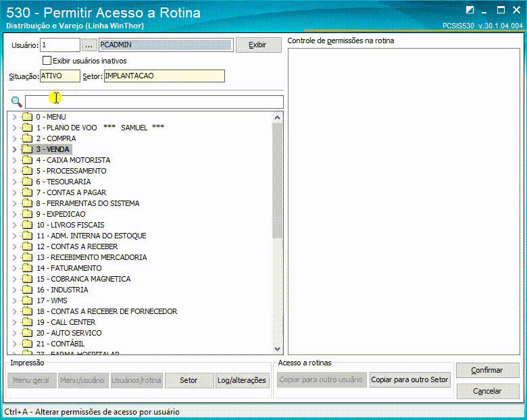This screenshot has width=527, height=420.
Task: Expand 1 - PLANO DE VOO node
Action: click(x=14, y=128)
